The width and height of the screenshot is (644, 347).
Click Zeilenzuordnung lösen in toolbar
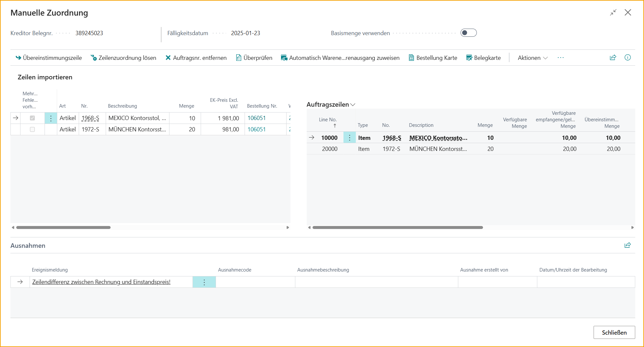(x=124, y=58)
